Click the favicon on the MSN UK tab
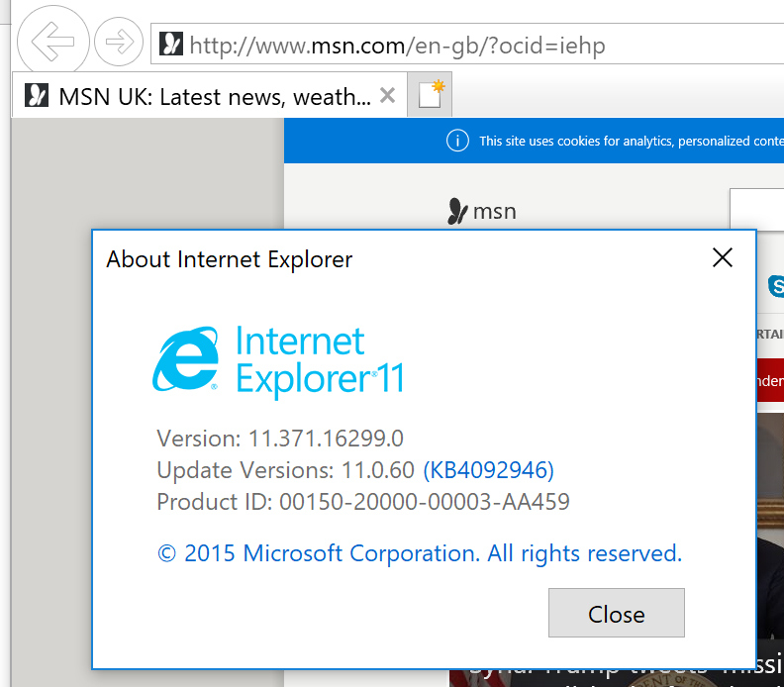The image size is (784, 687). [37, 95]
